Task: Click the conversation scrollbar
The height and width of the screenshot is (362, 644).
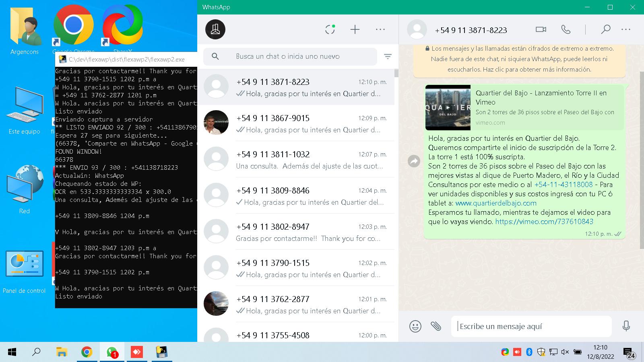Action: click(x=642, y=160)
